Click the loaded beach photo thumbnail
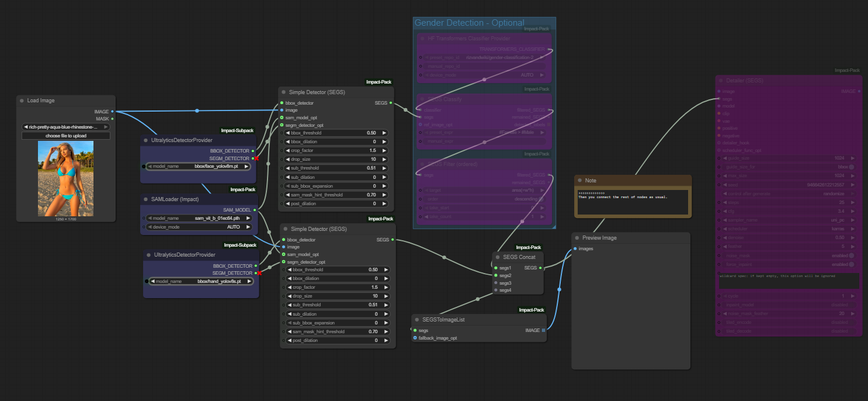 65,178
